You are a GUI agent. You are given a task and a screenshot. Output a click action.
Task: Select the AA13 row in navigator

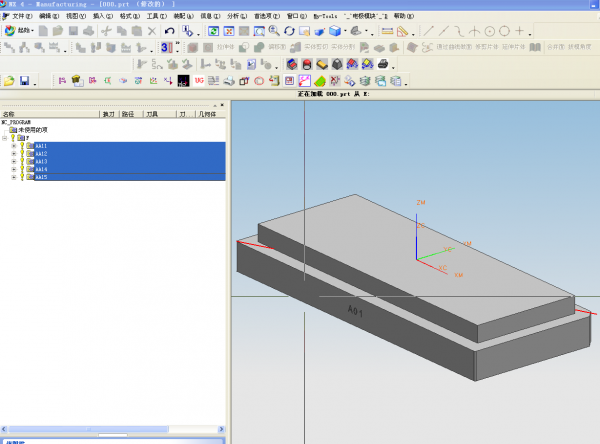(x=130, y=162)
